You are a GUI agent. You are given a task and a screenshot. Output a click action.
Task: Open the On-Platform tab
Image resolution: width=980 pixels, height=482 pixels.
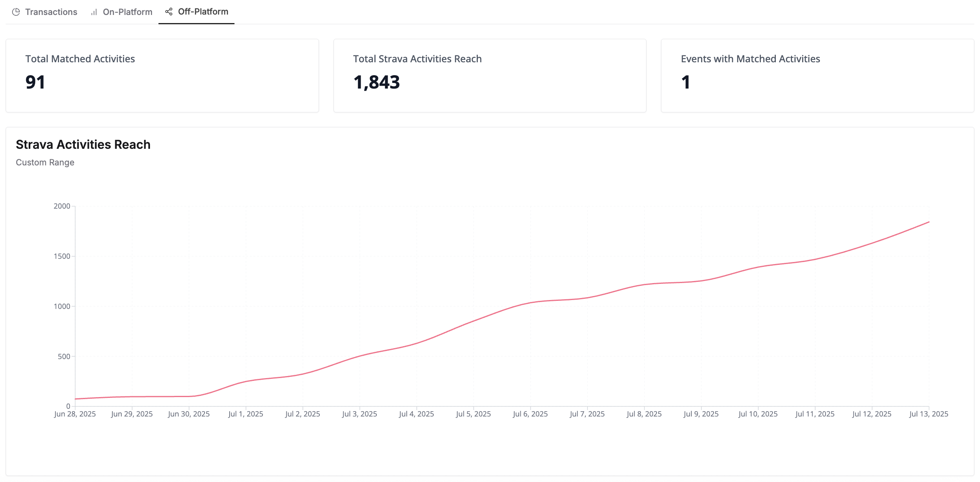click(x=127, y=12)
